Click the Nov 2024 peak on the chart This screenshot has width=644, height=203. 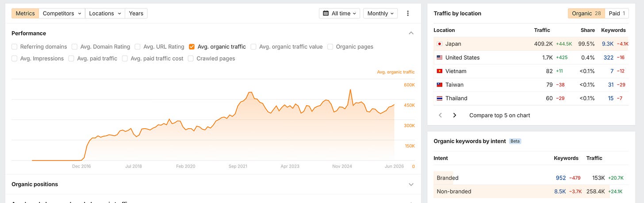(350, 90)
